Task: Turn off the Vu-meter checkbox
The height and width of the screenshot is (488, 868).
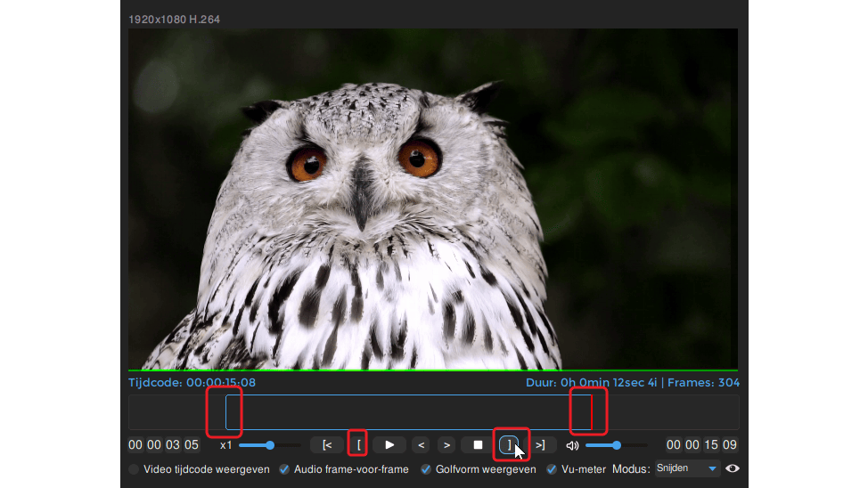Action: 552,469
